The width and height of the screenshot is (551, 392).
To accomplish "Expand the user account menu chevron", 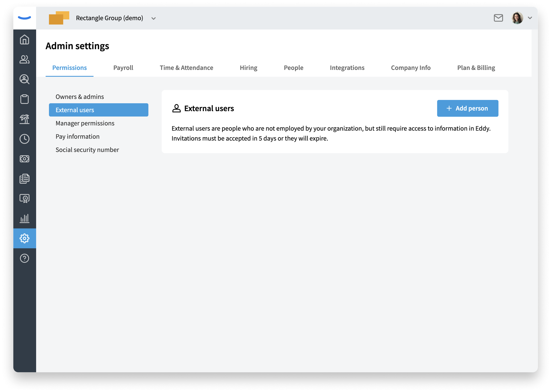I will (530, 18).
